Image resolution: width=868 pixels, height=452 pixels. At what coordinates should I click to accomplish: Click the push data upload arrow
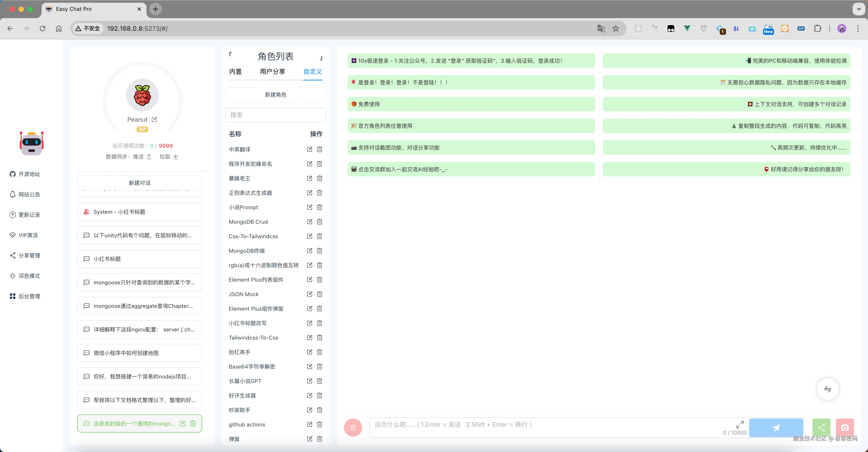pyautogui.click(x=149, y=157)
